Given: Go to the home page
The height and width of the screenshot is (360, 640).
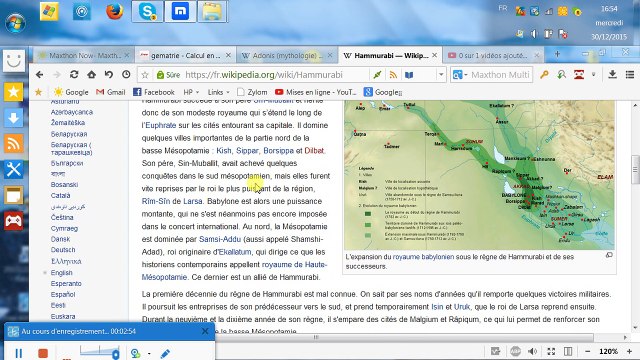Looking at the screenshot, I should tap(91, 75).
